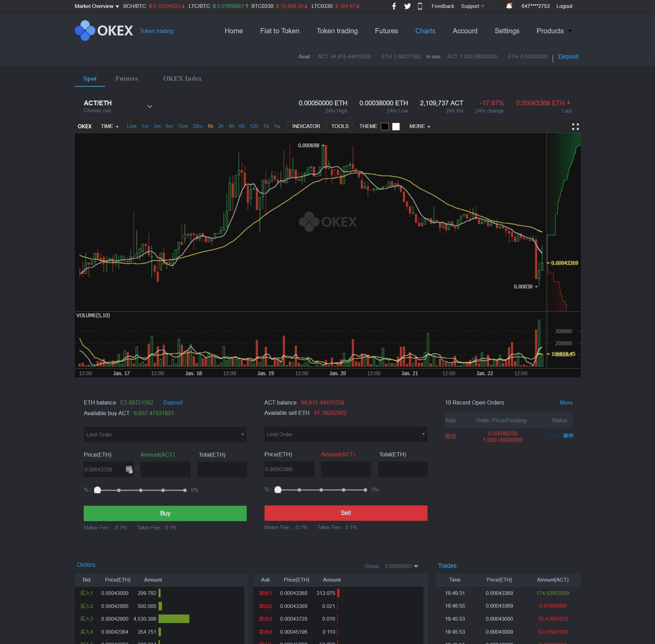The height and width of the screenshot is (644, 655).
Task: Click the OKEX logo
Action: click(x=103, y=31)
